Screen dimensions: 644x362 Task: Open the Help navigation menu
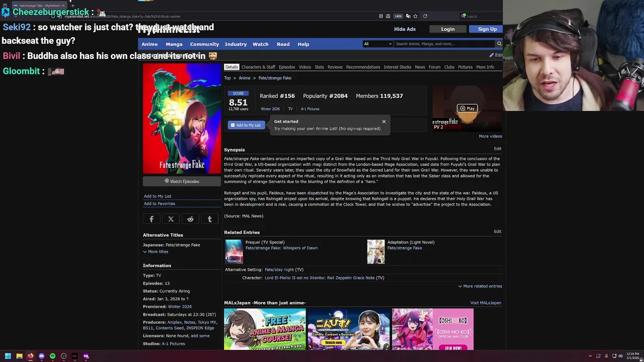pos(303,44)
